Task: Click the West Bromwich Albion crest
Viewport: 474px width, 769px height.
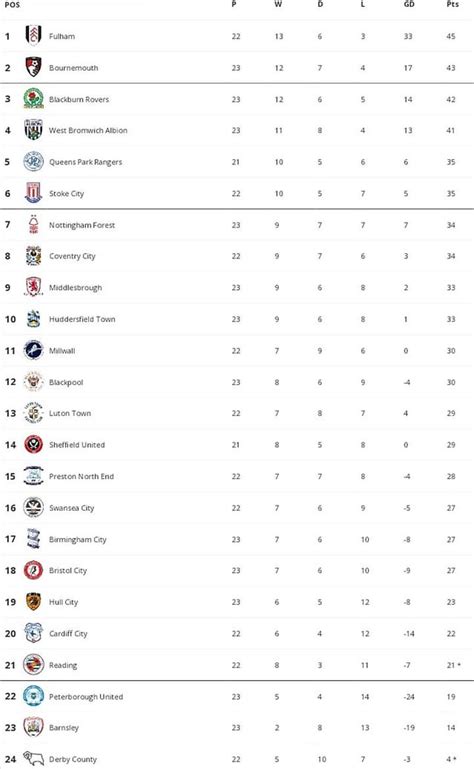Action: pyautogui.click(x=33, y=130)
